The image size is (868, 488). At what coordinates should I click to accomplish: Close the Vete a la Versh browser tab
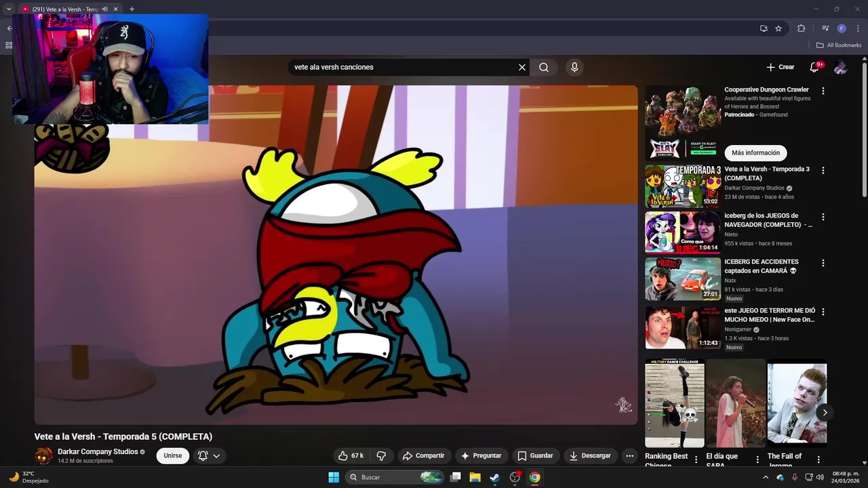[116, 9]
